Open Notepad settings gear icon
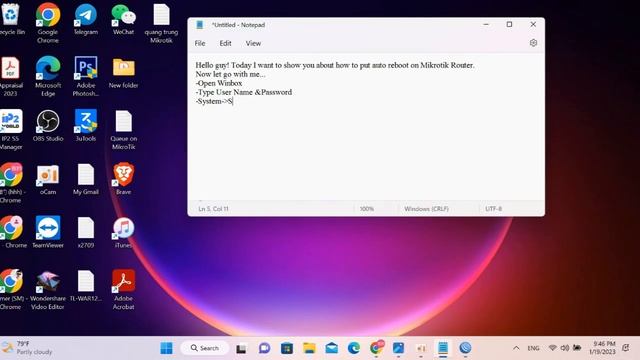This screenshot has width=640, height=360. (533, 43)
